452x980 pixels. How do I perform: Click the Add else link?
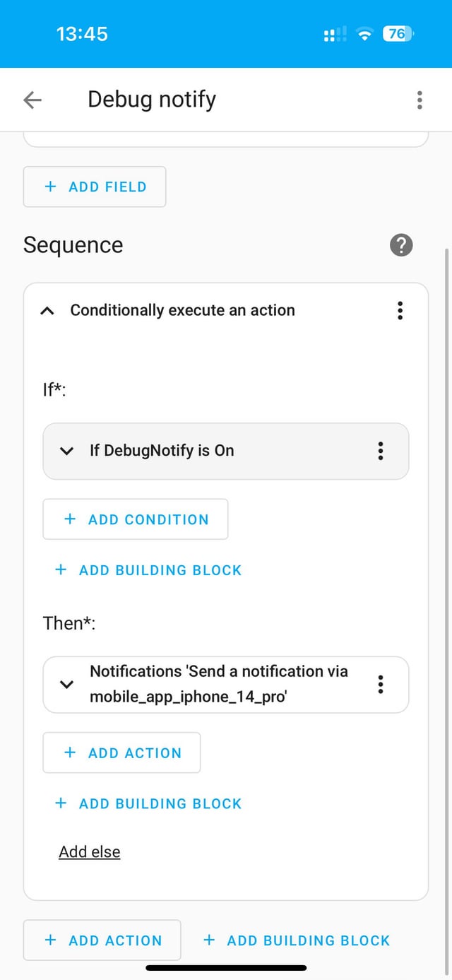[x=90, y=851]
